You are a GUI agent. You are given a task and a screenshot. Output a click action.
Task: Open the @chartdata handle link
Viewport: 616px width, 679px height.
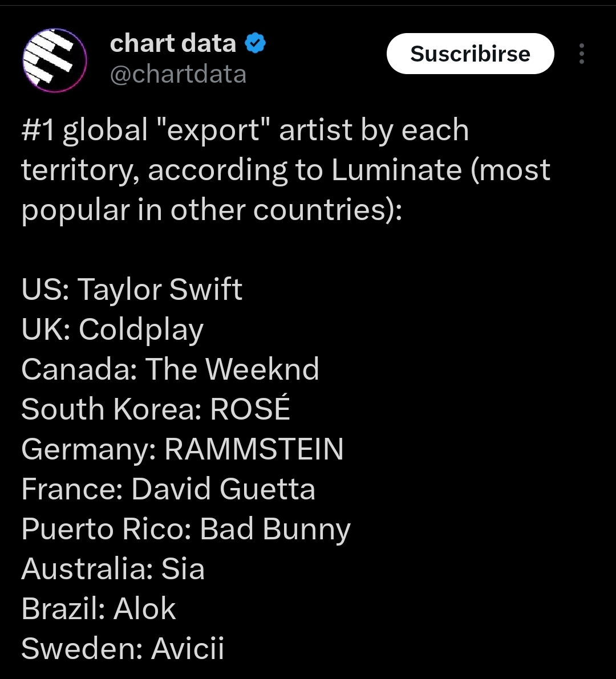[178, 74]
